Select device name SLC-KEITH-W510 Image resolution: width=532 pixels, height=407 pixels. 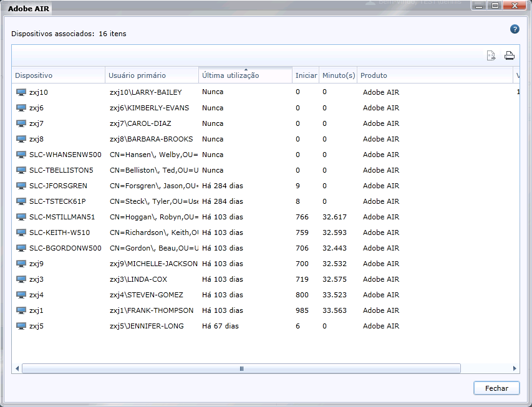point(59,232)
